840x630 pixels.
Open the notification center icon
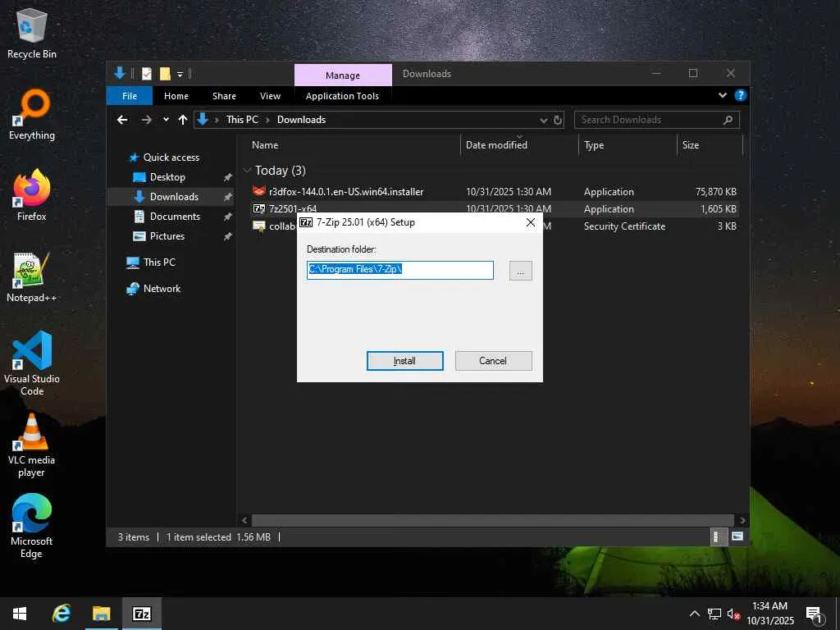[814, 614]
